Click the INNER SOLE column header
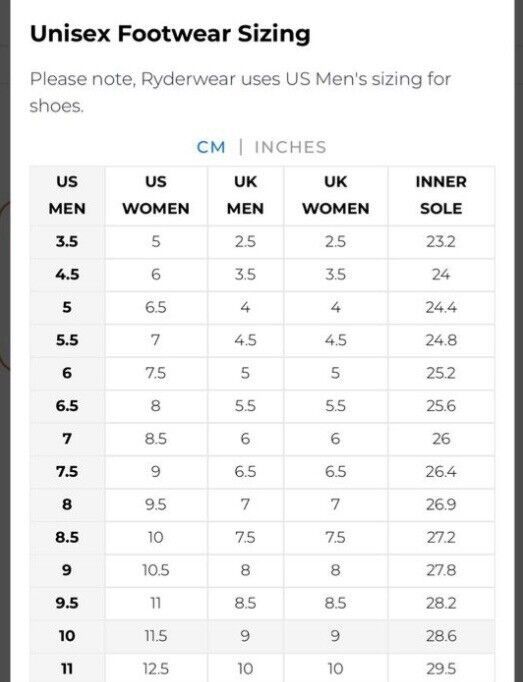Image resolution: width=523 pixels, height=682 pixels. [x=441, y=195]
